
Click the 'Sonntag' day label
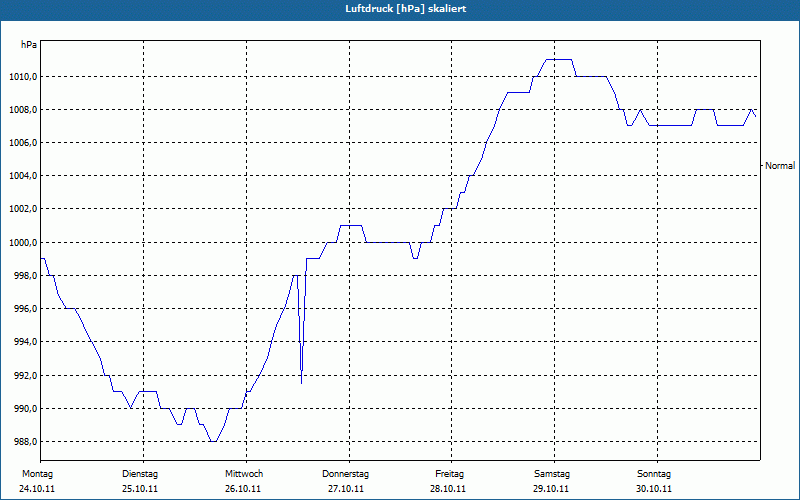654,474
